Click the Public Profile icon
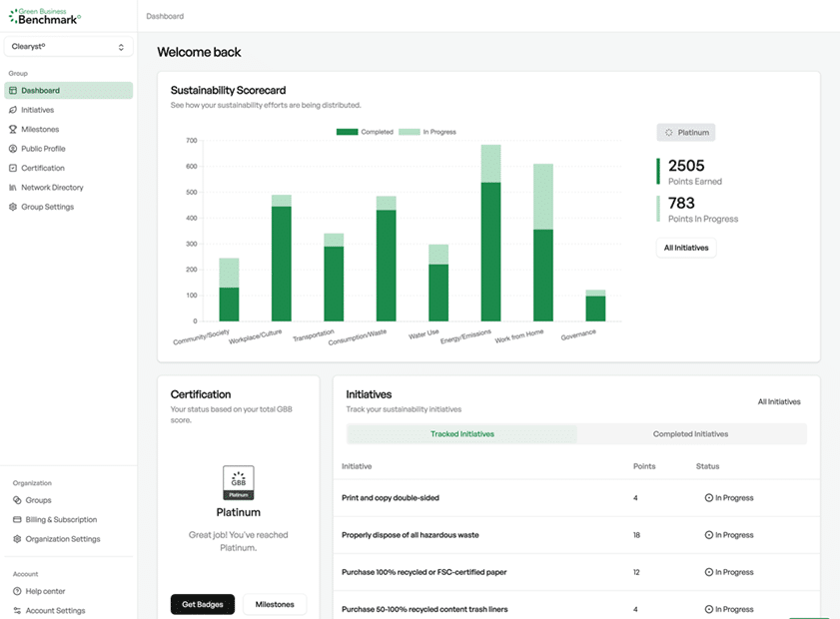Image resolution: width=840 pixels, height=619 pixels. 13,149
